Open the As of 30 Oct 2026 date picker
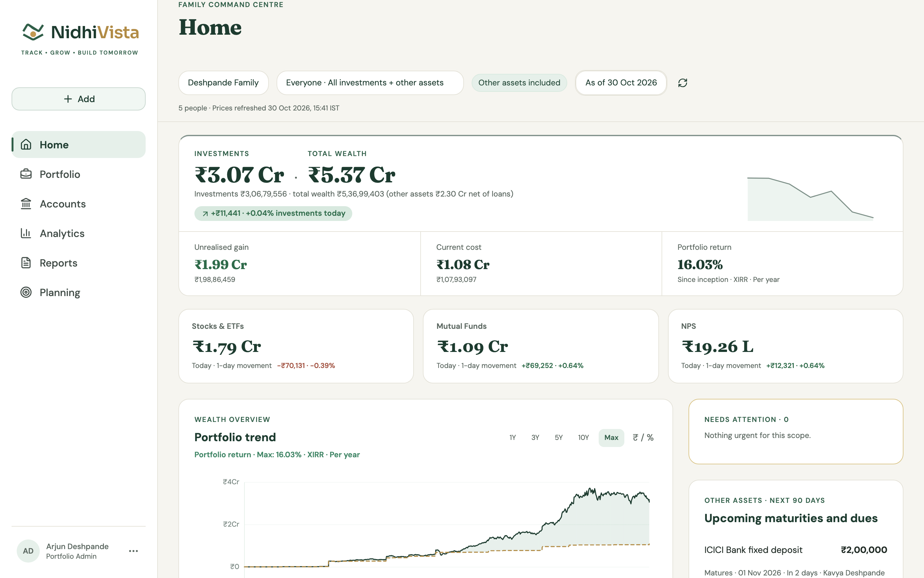The width and height of the screenshot is (924, 578). (x=621, y=83)
